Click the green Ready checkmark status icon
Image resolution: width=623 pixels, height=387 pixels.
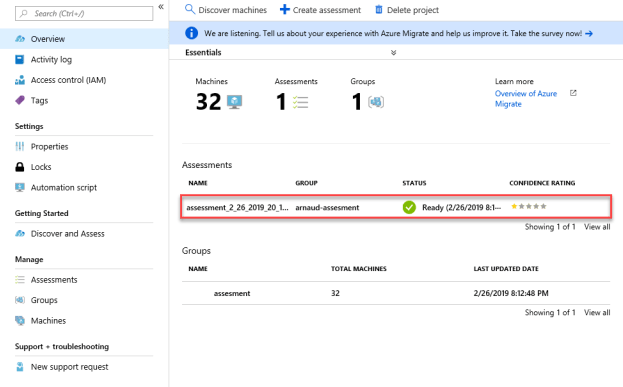click(x=409, y=207)
